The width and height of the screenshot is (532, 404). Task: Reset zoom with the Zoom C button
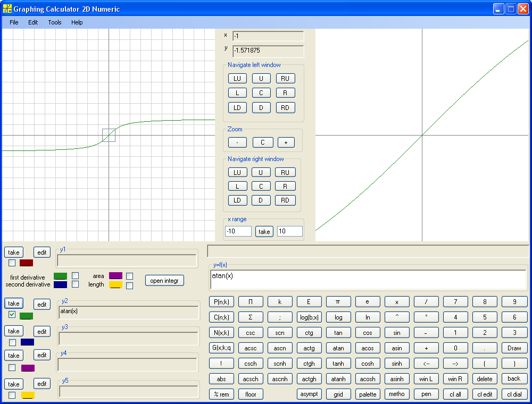(263, 142)
